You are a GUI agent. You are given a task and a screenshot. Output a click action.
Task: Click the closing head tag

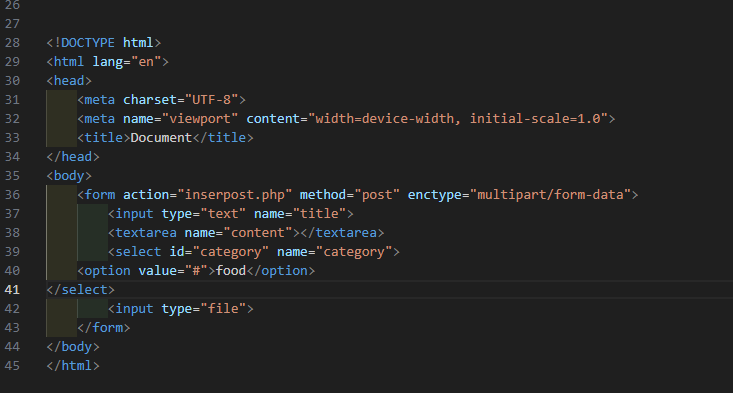(73, 157)
